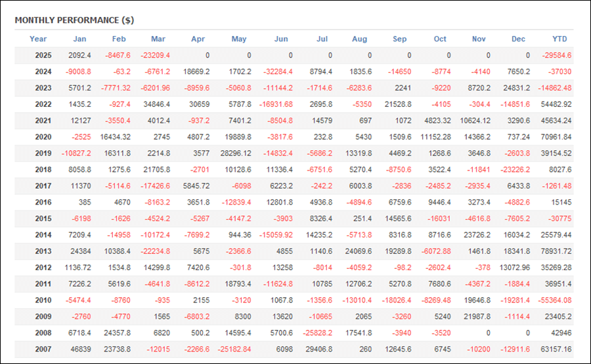Select the 2022 year row label
The width and height of the screenshot is (591, 364).
pyautogui.click(x=43, y=104)
